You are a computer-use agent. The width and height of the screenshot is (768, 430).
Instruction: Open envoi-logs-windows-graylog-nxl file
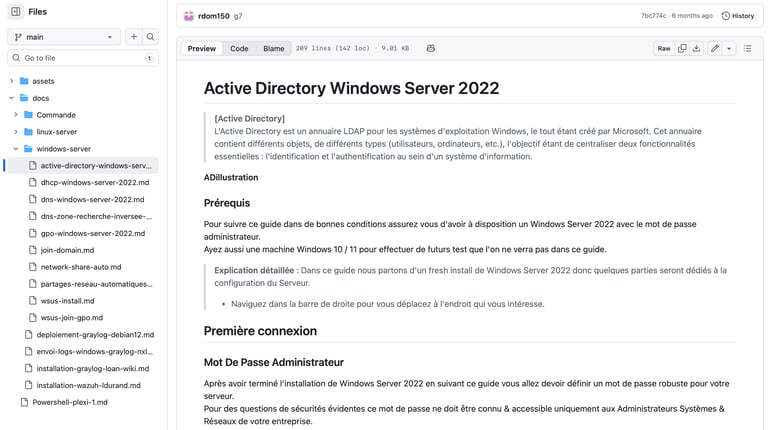pos(95,351)
